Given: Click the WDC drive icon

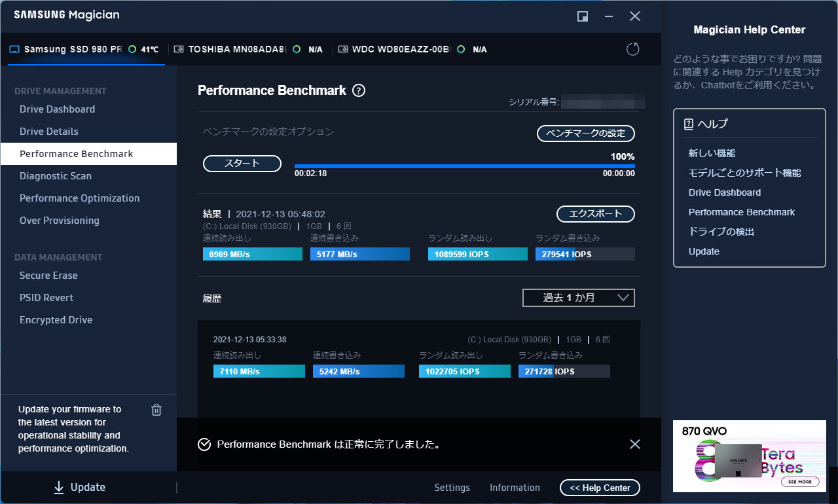Looking at the screenshot, I should click(342, 49).
